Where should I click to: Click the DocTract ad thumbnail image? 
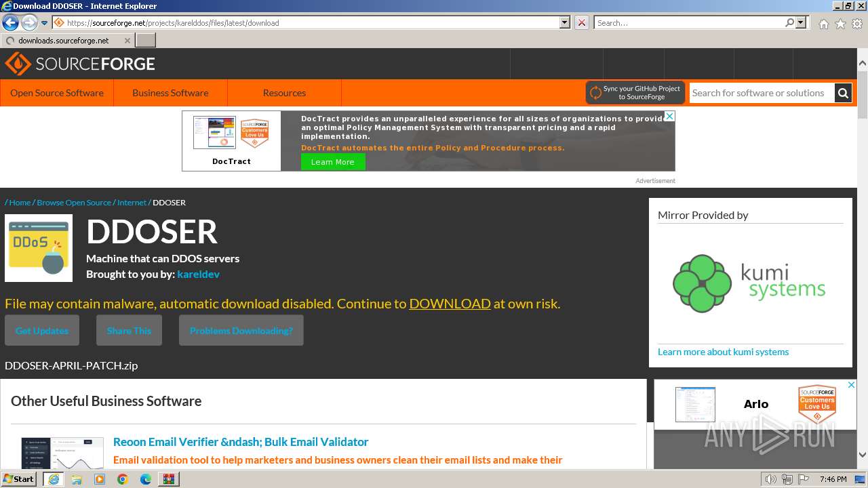click(214, 132)
